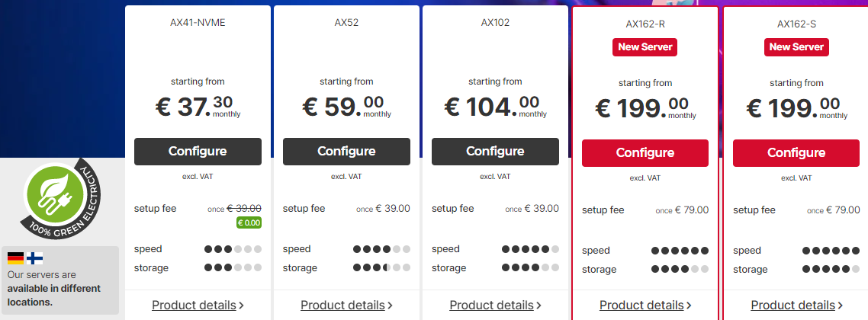Click the Finnish flag icon

35,258
